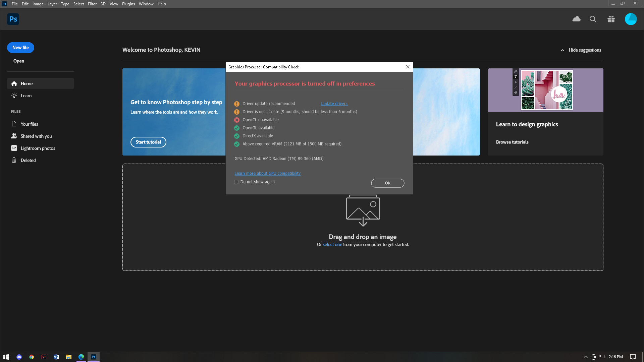Click the Deleted sidebar trash icon
This screenshot has height=362, width=644.
click(14, 160)
